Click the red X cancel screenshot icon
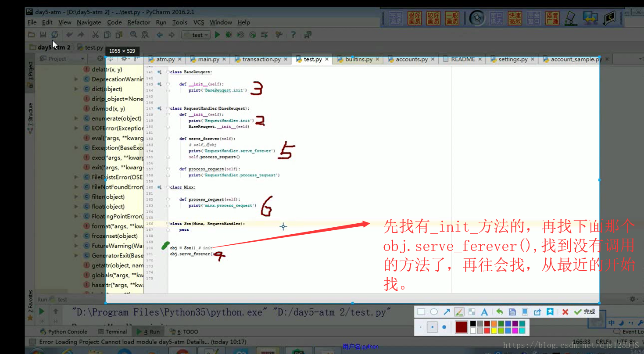The height and width of the screenshot is (354, 644). tap(565, 312)
